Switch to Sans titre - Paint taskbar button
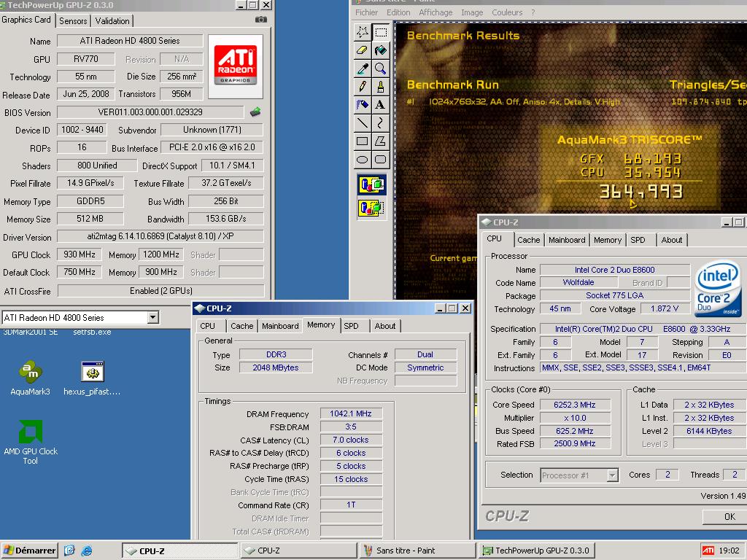 point(417,551)
